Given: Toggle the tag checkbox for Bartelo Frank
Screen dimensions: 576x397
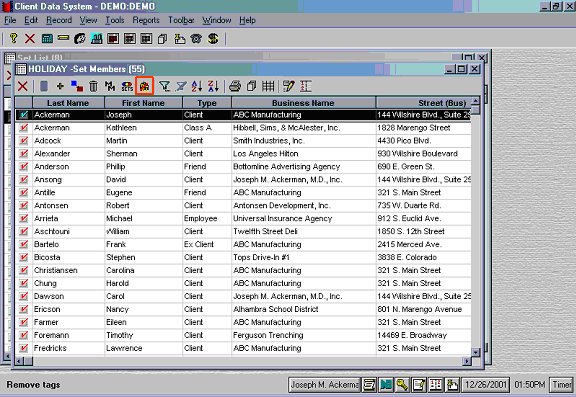Looking at the screenshot, I should click(24, 244).
